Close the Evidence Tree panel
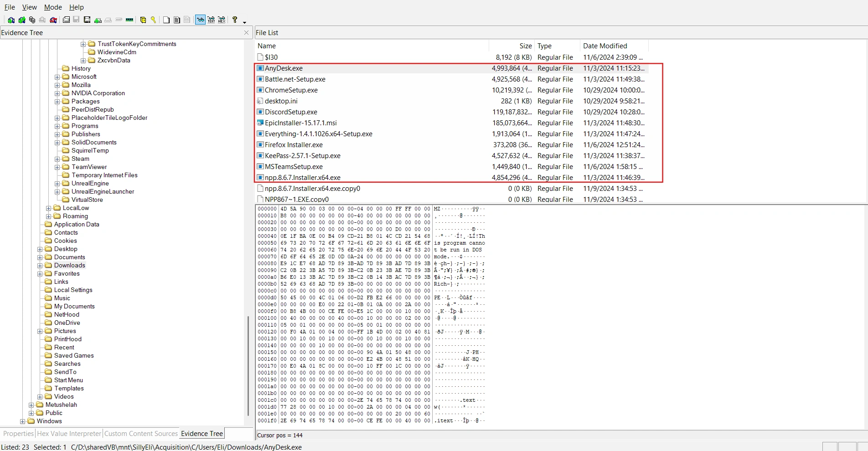 pyautogui.click(x=247, y=32)
